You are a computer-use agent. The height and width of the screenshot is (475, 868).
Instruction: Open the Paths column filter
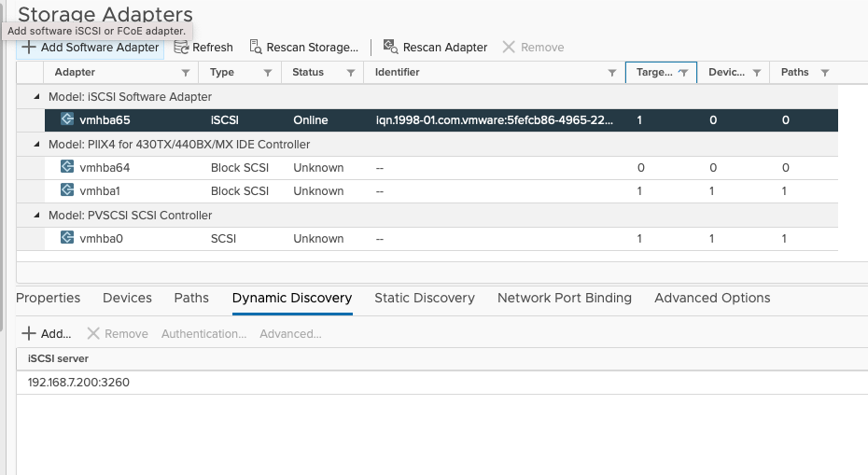(x=825, y=73)
